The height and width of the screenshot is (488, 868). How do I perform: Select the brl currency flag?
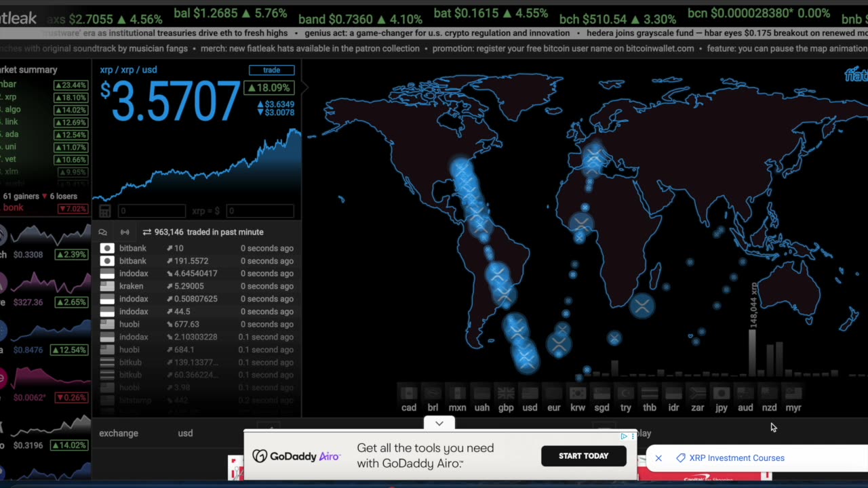(x=433, y=393)
